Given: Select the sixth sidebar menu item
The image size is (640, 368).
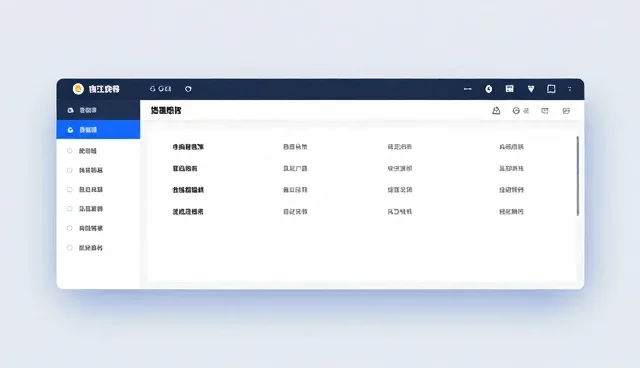Looking at the screenshot, I should tap(98, 208).
